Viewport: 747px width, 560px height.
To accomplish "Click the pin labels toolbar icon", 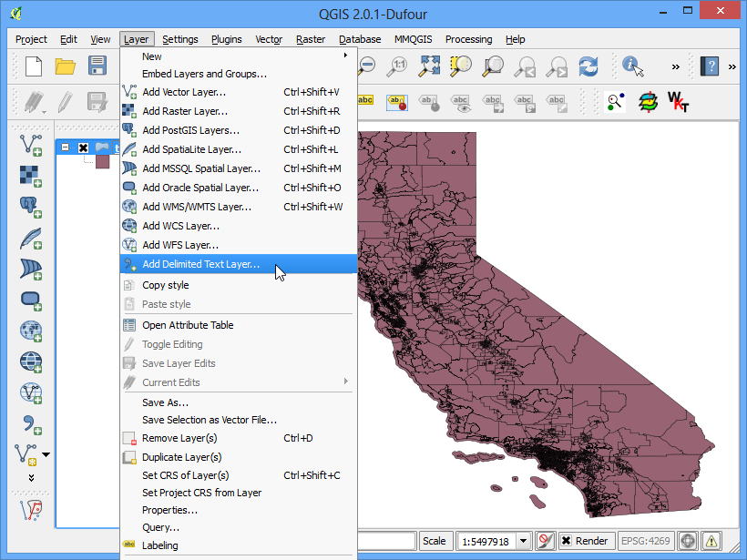I will tap(397, 102).
